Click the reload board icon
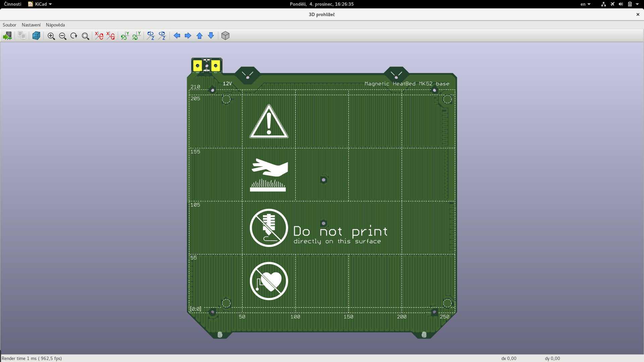This screenshot has height=362, width=644. pos(7,36)
